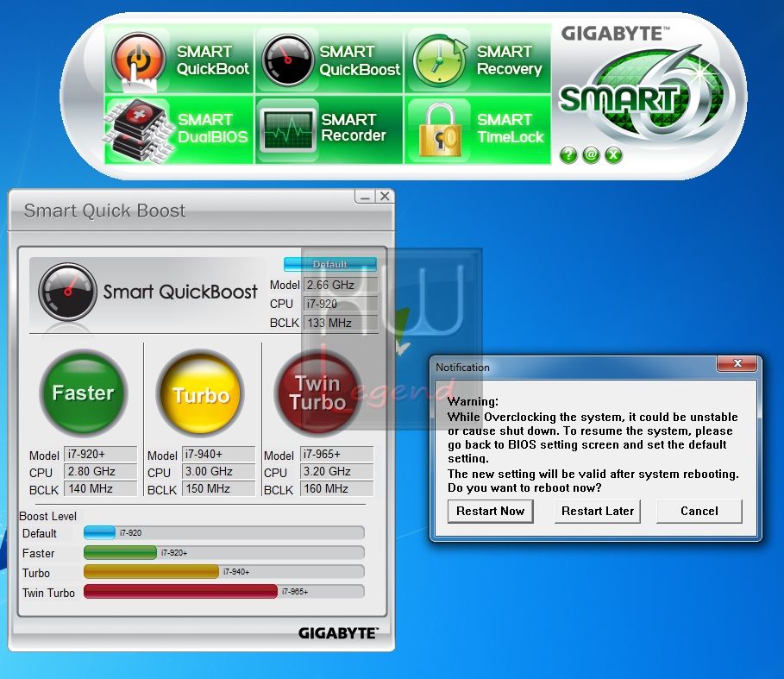Close the Notification dialog with the red X

click(x=737, y=363)
